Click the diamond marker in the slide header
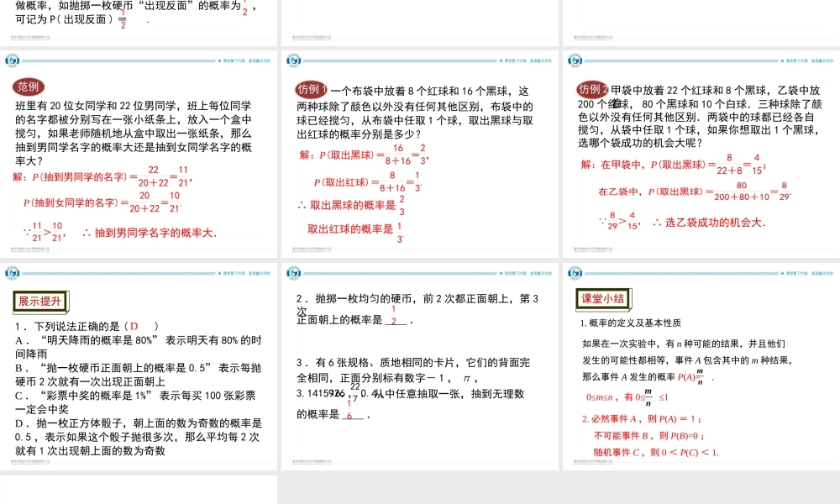The width and height of the screenshot is (840, 504). [218, 59]
